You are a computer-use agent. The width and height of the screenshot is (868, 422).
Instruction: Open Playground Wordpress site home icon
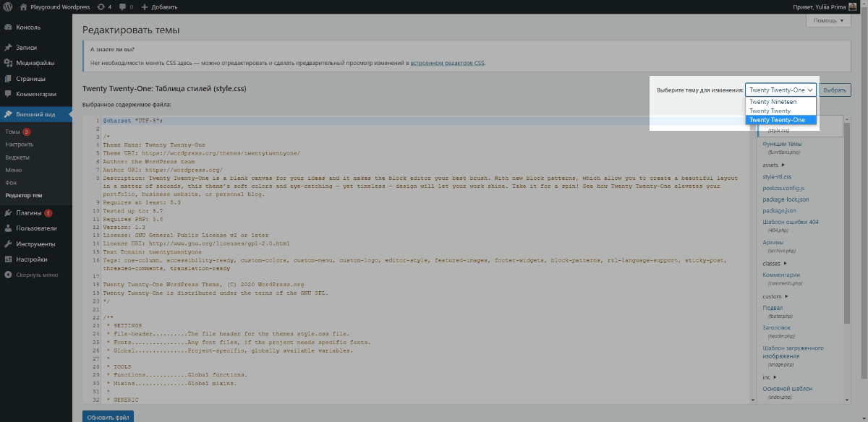coord(24,7)
